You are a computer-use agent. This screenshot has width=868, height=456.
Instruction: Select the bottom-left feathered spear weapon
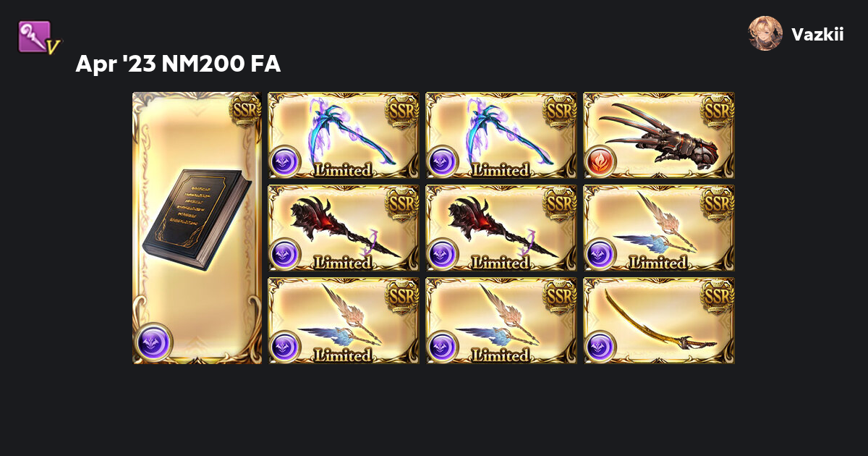(344, 321)
